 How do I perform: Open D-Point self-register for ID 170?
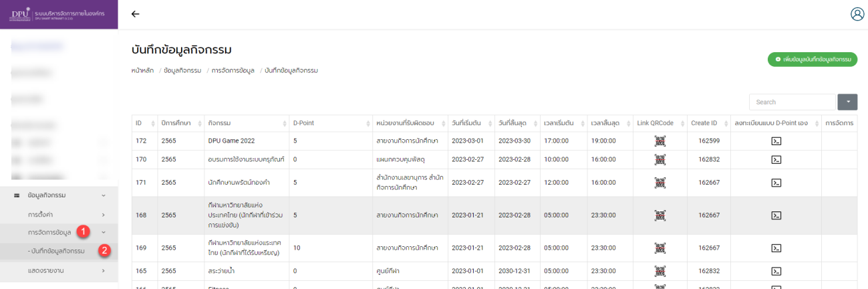click(x=776, y=159)
